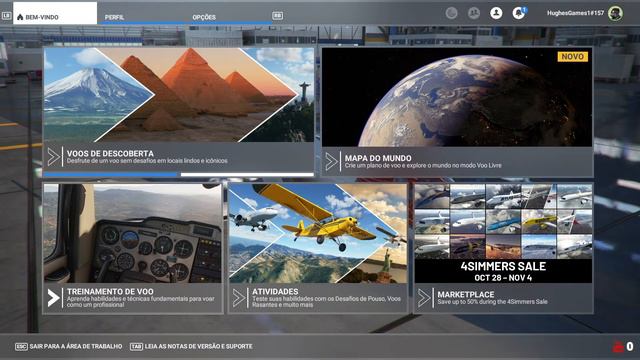Click the LB previous-tab icon
The width and height of the screenshot is (640, 360).
click(x=7, y=16)
